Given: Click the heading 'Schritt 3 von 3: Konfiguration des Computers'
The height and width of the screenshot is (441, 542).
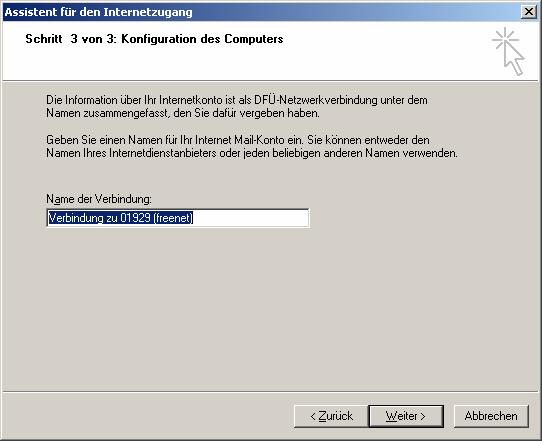Looking at the screenshot, I should click(154, 39).
